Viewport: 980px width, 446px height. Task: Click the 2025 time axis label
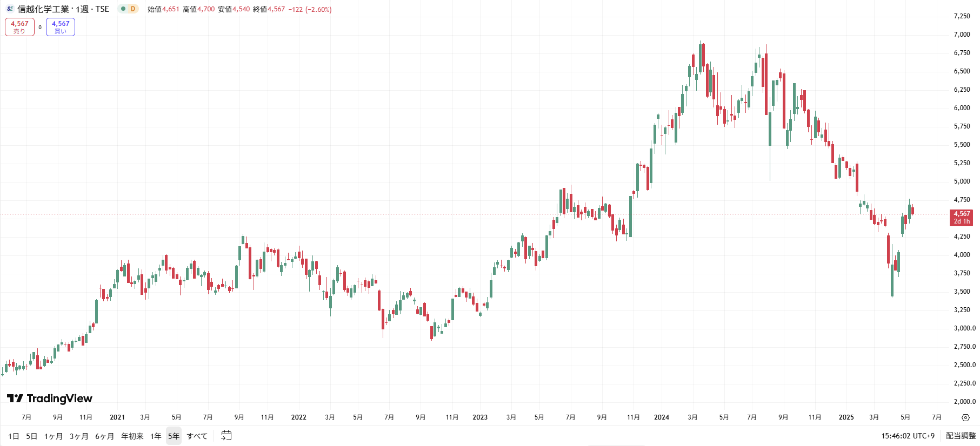(846, 417)
